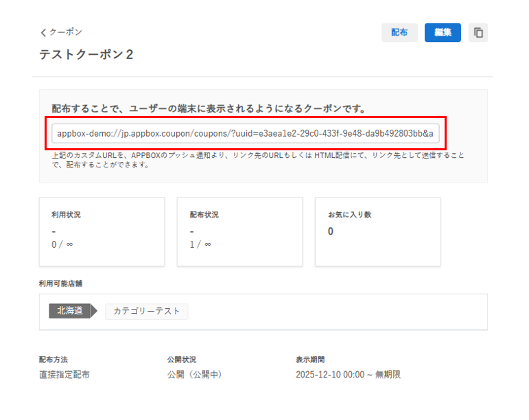Select the 北海道 region tag
Image resolution: width=529 pixels, height=420 pixels.
tap(73, 311)
